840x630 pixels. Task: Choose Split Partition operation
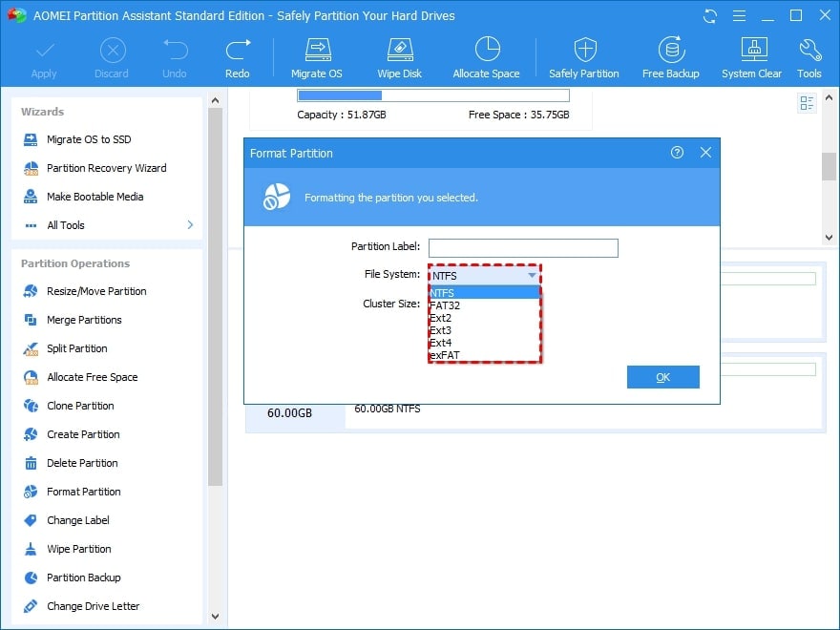pos(76,348)
